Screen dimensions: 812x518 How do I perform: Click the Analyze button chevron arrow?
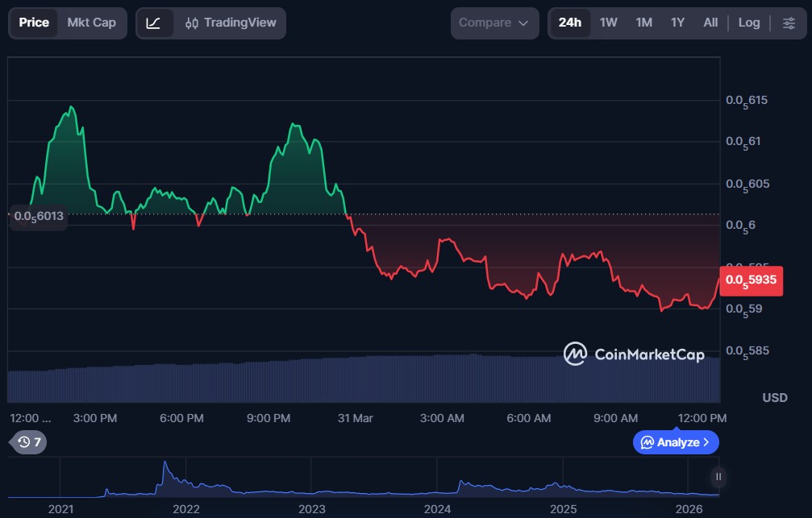[706, 442]
